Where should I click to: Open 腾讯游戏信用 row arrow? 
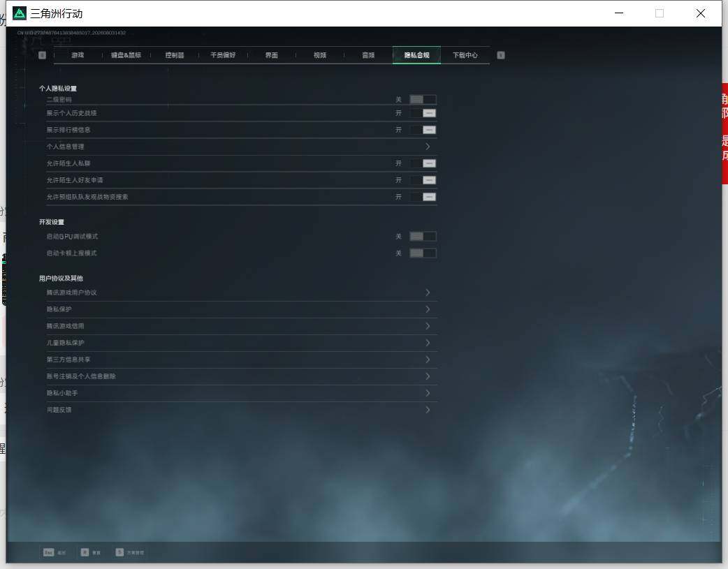[x=428, y=326]
